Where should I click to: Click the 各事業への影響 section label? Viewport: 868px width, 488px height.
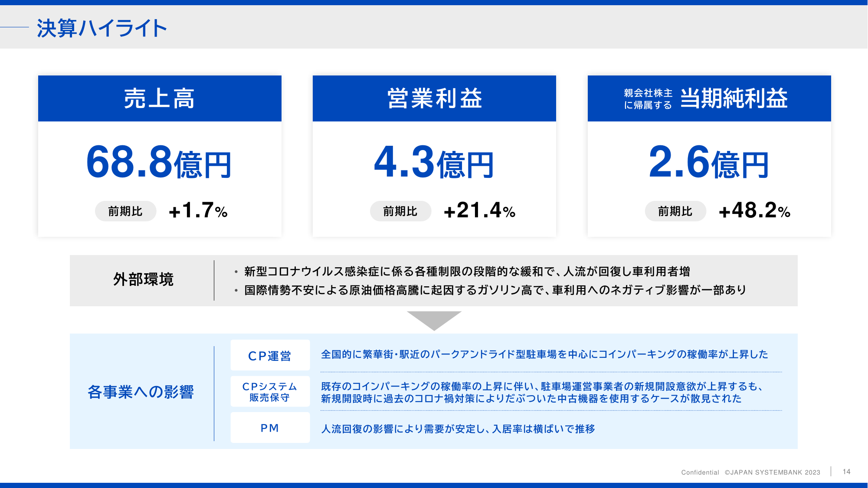[141, 392]
